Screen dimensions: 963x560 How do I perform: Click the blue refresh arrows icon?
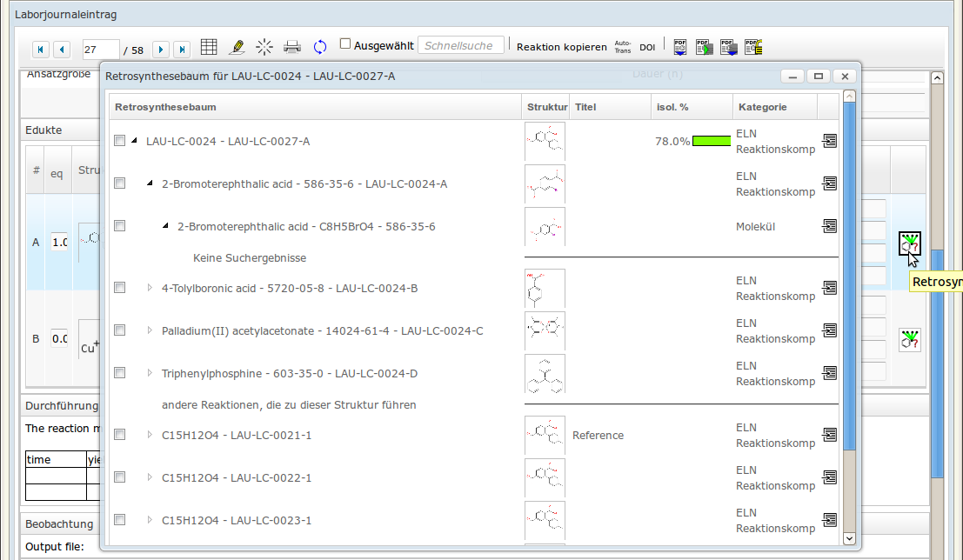pos(319,47)
